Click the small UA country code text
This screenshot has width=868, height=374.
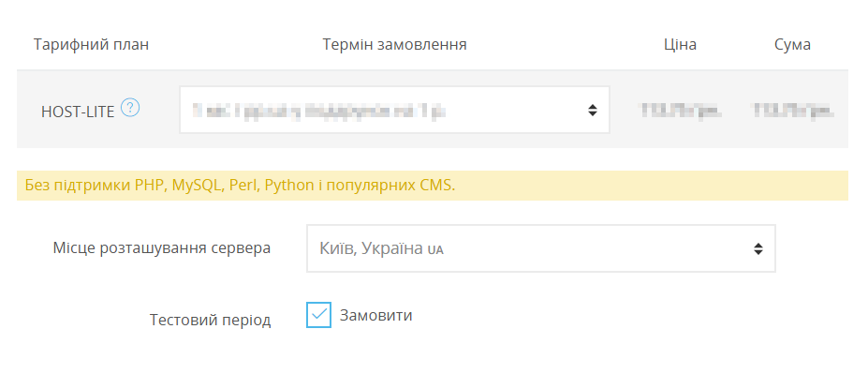pos(435,250)
